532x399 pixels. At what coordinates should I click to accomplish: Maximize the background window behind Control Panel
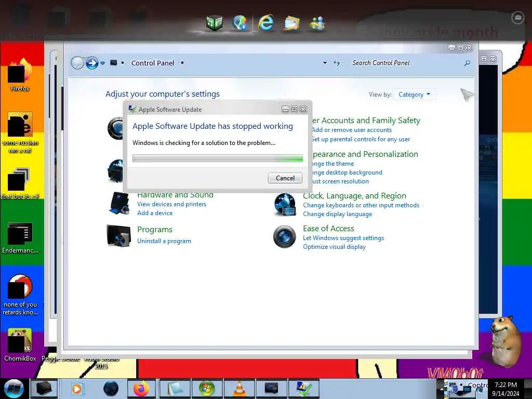click(484, 59)
